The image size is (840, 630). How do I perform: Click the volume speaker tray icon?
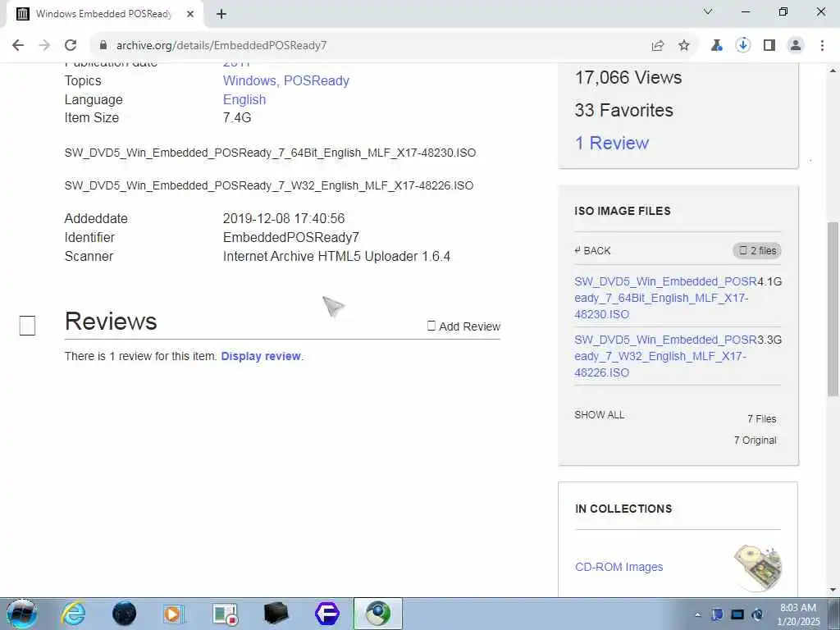757,614
